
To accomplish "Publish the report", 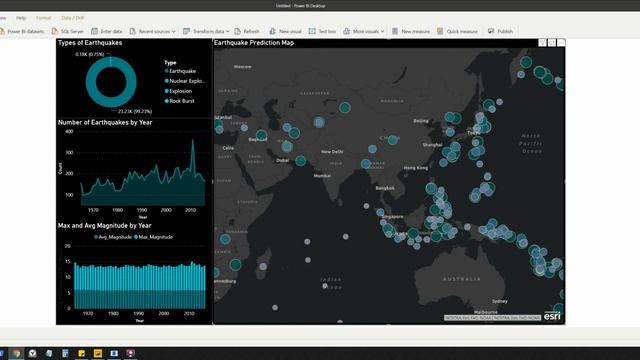I will 500,31.
